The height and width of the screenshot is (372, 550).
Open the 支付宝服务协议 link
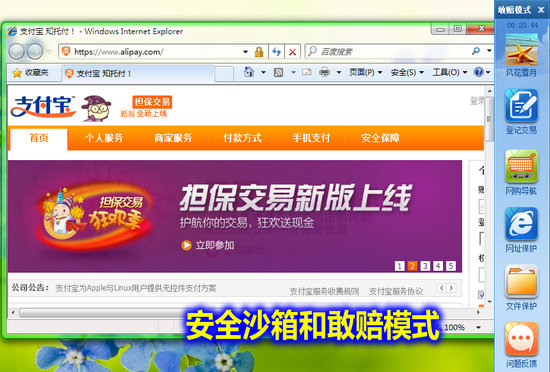396,291
